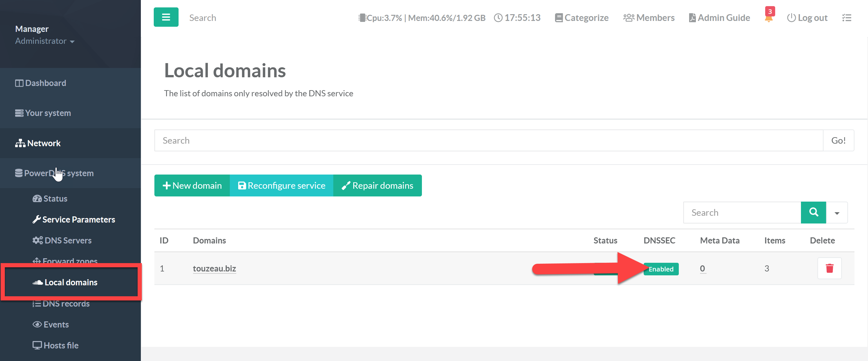The height and width of the screenshot is (361, 868).
Task: Open Events in the sidebar
Action: tap(56, 324)
